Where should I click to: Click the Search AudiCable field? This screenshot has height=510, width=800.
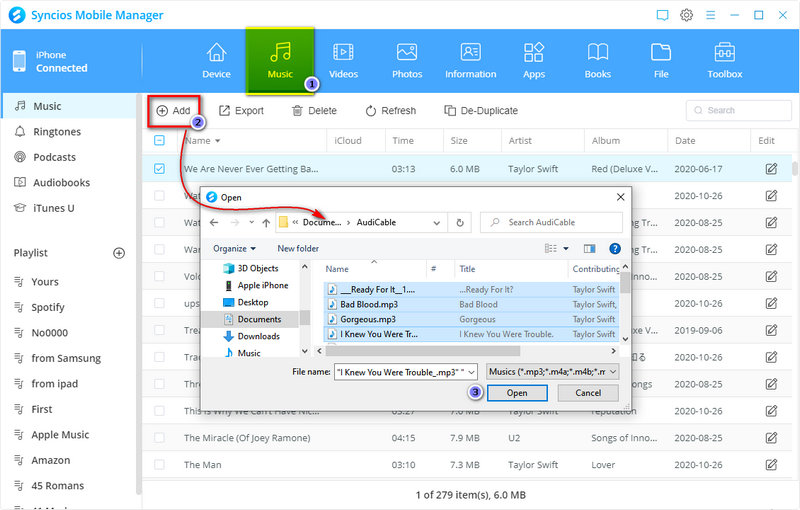[x=551, y=222]
